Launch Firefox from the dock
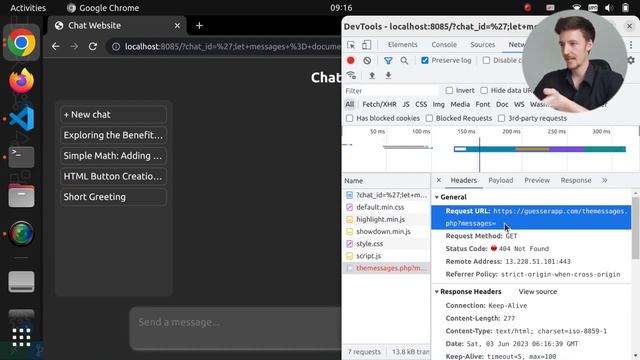Screen dimensions: 640x360 point(21,80)
